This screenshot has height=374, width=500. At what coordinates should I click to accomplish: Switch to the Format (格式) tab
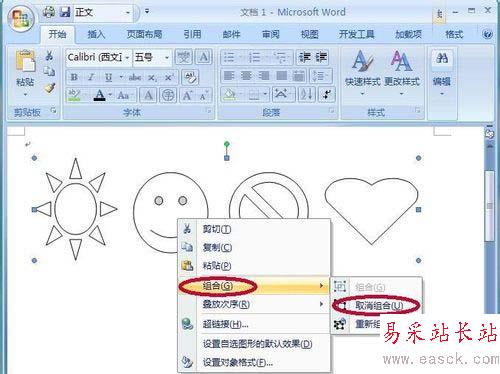tap(454, 34)
